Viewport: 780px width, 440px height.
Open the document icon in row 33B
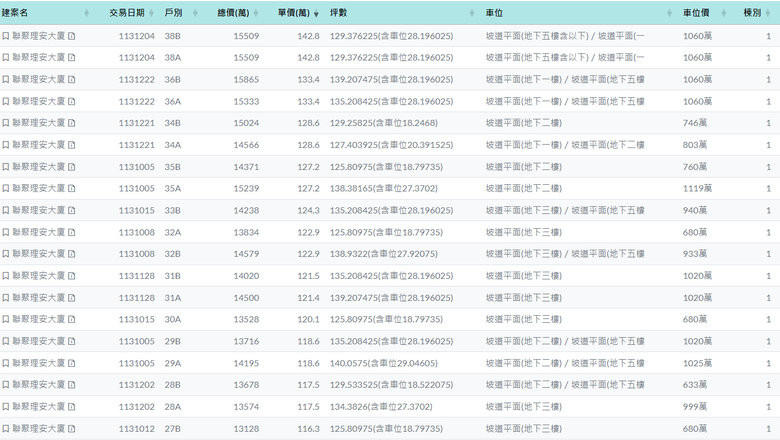click(x=72, y=210)
